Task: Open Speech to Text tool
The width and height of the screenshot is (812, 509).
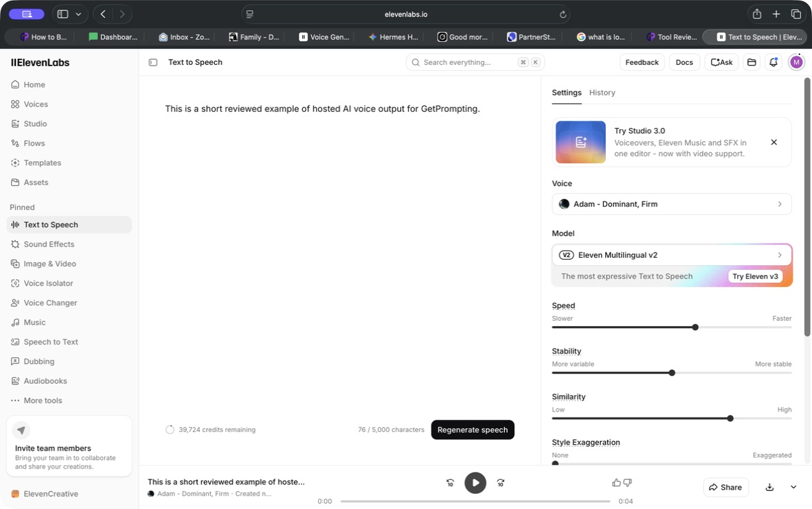Action: point(69,342)
